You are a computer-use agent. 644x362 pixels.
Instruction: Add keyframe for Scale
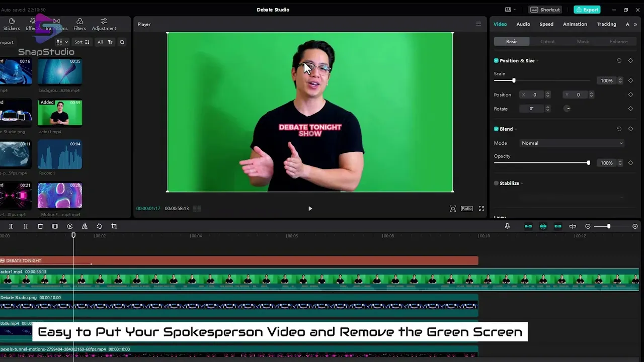click(630, 80)
